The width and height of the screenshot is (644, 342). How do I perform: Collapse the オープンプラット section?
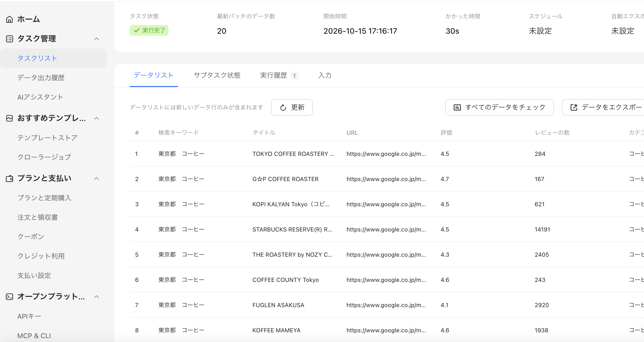point(97,297)
